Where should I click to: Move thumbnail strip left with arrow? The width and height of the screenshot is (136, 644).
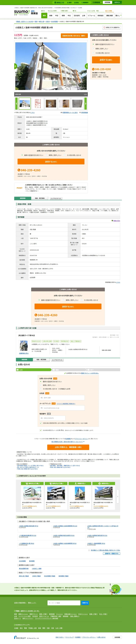(16, 103)
